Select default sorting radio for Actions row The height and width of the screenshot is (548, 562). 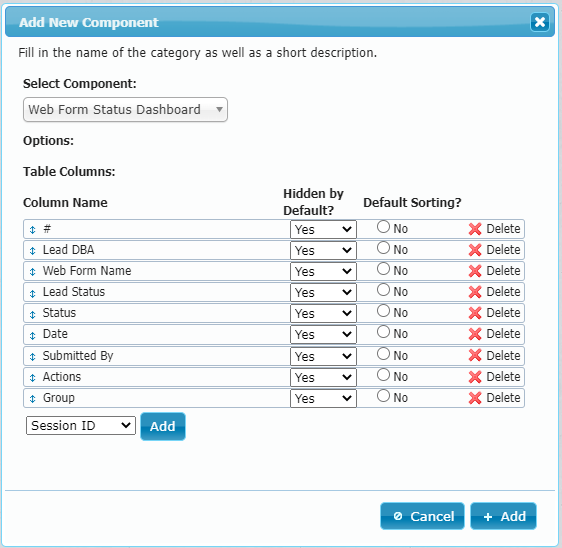pos(383,375)
